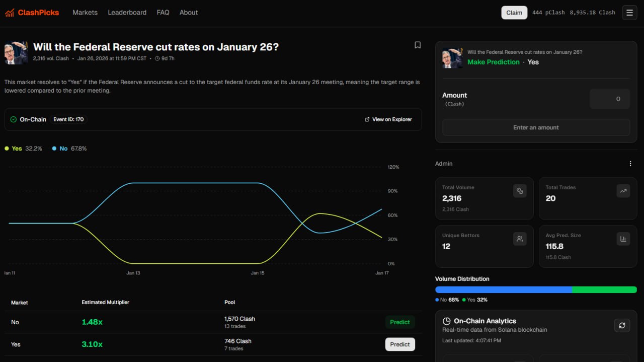The image size is (644, 362).
Task: Click the Avg Pred. Size chart icon
Action: 623,239
